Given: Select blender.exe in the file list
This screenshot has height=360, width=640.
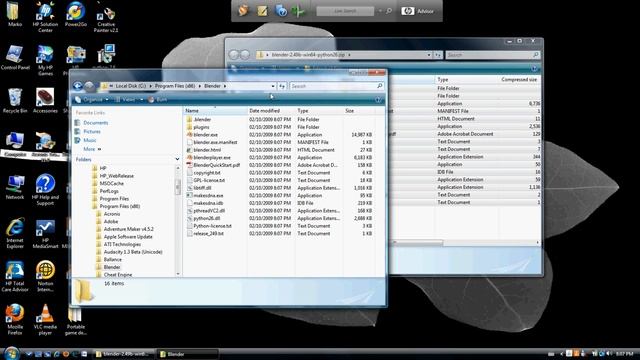Looking at the screenshot, I should coord(205,134).
